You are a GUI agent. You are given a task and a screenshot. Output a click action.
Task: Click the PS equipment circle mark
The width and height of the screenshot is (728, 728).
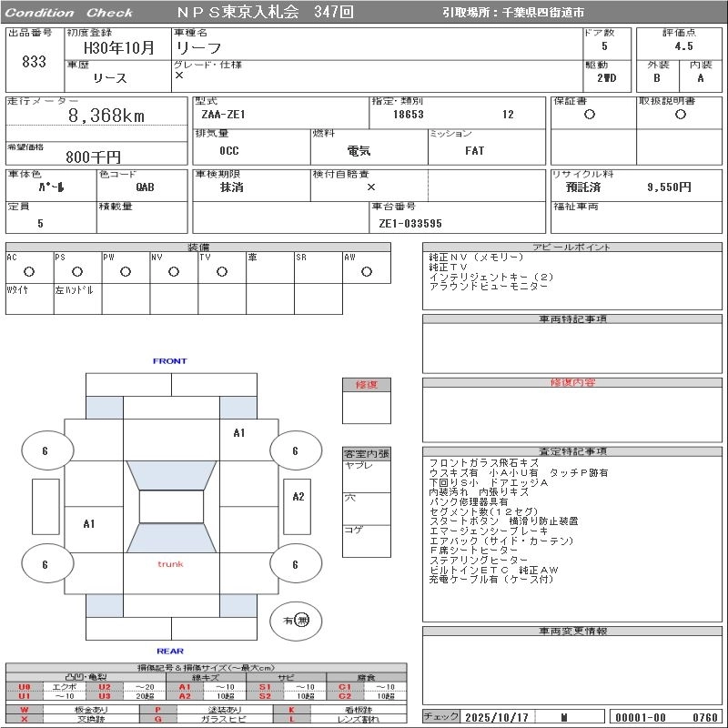click(x=77, y=271)
